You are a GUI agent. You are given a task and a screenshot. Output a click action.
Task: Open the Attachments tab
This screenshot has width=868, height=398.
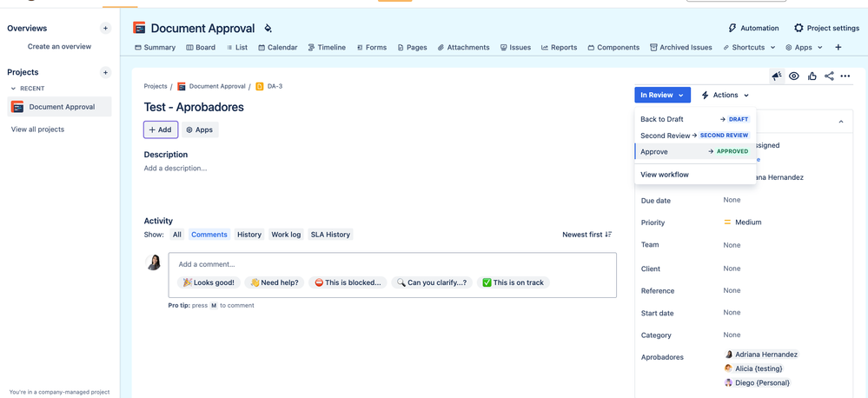click(x=464, y=48)
